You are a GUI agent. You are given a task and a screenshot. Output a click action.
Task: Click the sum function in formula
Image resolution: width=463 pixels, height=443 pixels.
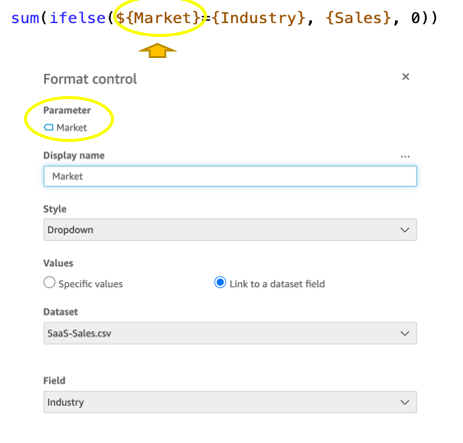tap(25, 18)
